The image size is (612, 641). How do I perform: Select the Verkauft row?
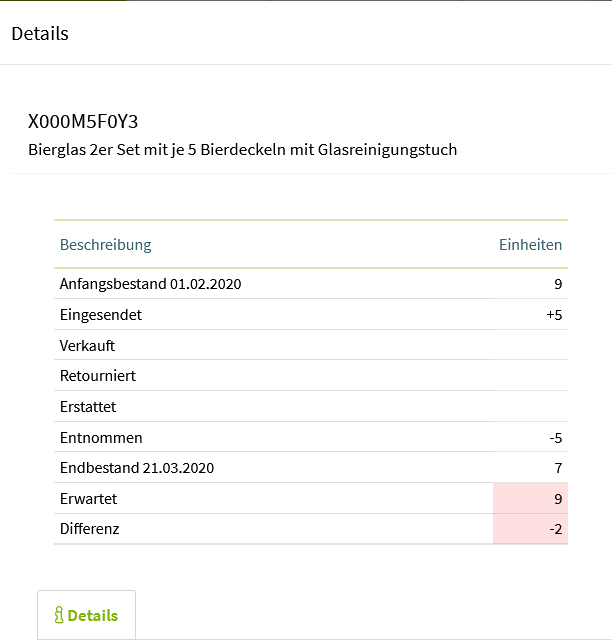[311, 345]
